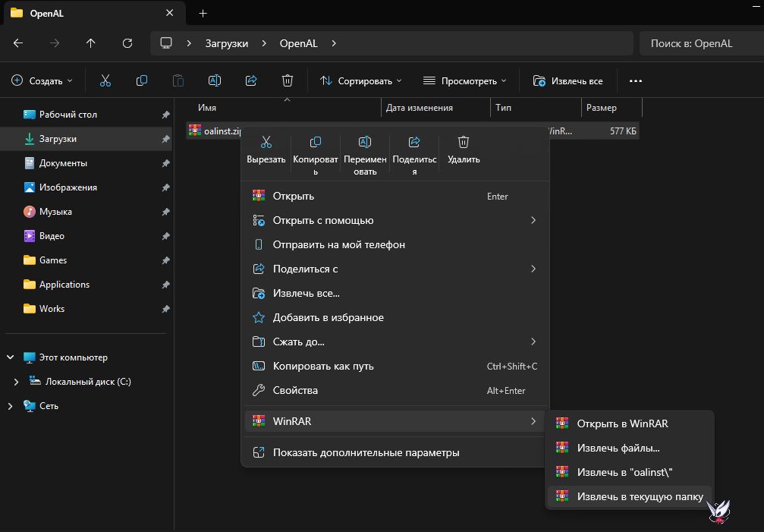Open the more options ellipsis in the toolbar
The width and height of the screenshot is (764, 532).
(635, 81)
